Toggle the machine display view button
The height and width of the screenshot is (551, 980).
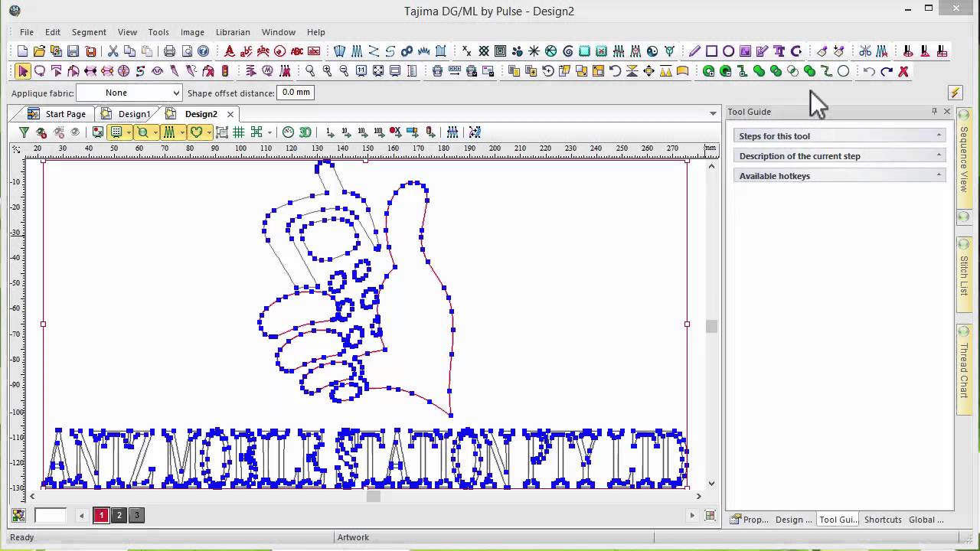point(116,132)
